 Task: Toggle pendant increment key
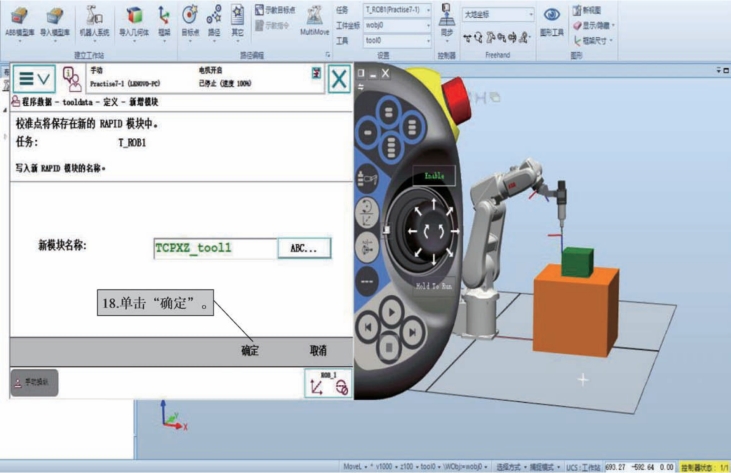367,281
